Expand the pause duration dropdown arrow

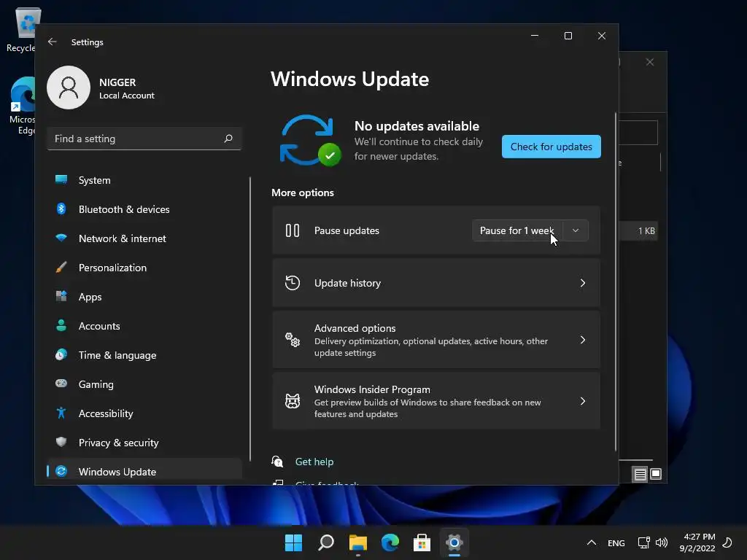pyautogui.click(x=576, y=230)
